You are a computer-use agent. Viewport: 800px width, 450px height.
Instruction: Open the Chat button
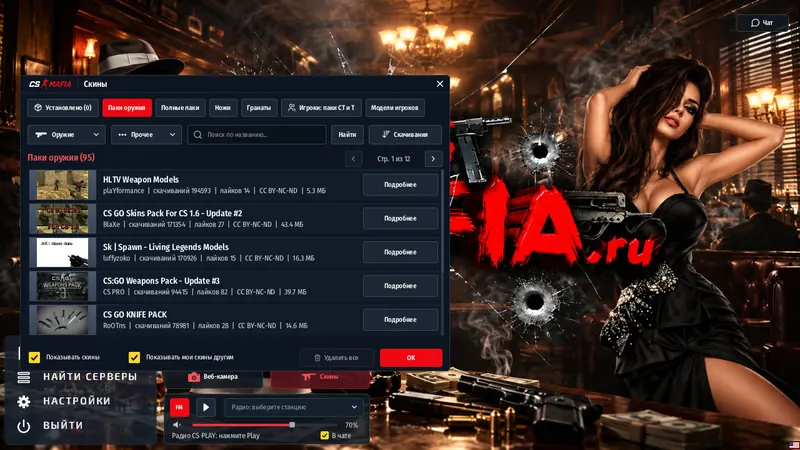pyautogui.click(x=762, y=22)
